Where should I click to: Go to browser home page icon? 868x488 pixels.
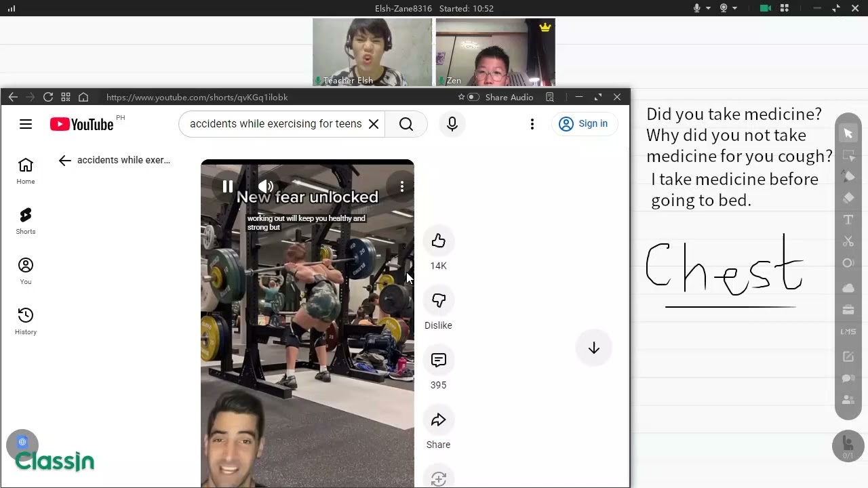pyautogui.click(x=83, y=97)
